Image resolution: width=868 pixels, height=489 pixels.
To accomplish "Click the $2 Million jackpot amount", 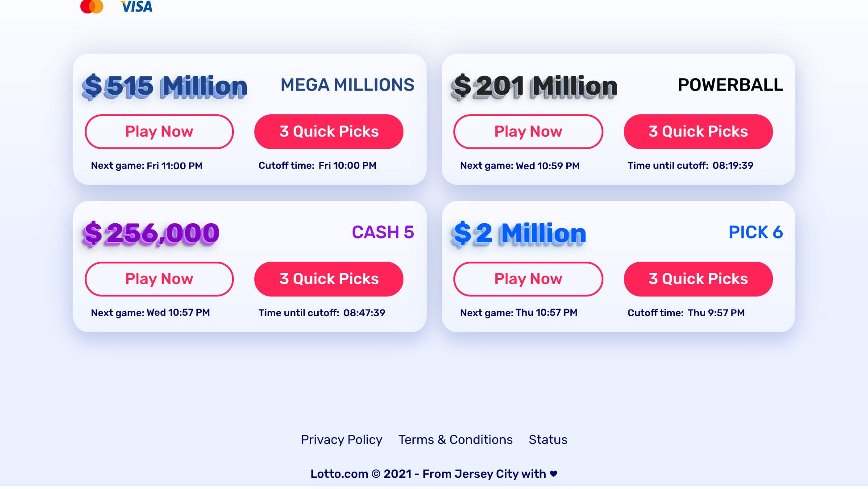I will (x=519, y=234).
